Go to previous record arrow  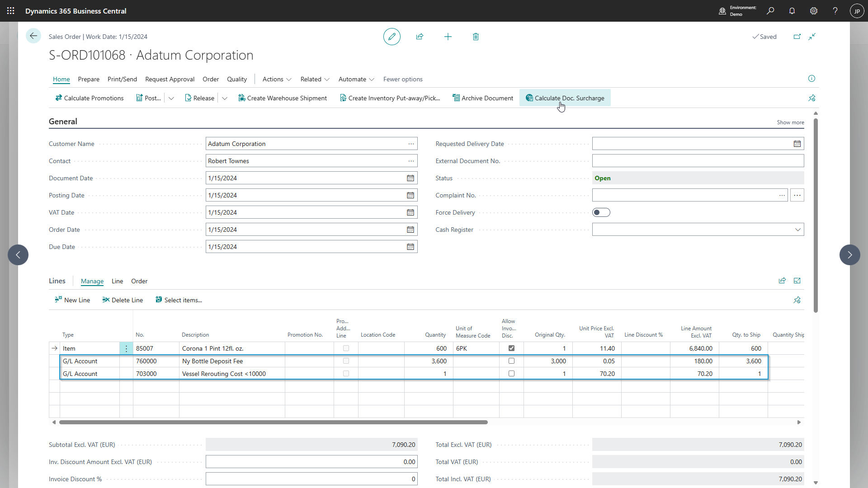pyautogui.click(x=18, y=255)
